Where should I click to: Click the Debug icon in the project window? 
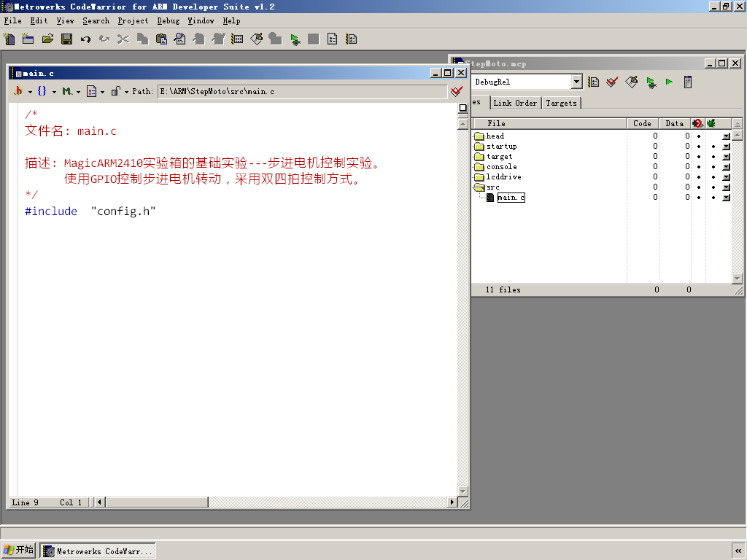pos(651,82)
